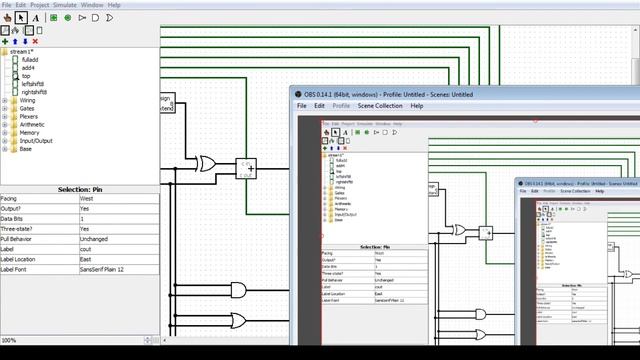Select the stream1* project folder in Logisim tree
This screenshot has height=360, width=640.
click(x=21, y=52)
